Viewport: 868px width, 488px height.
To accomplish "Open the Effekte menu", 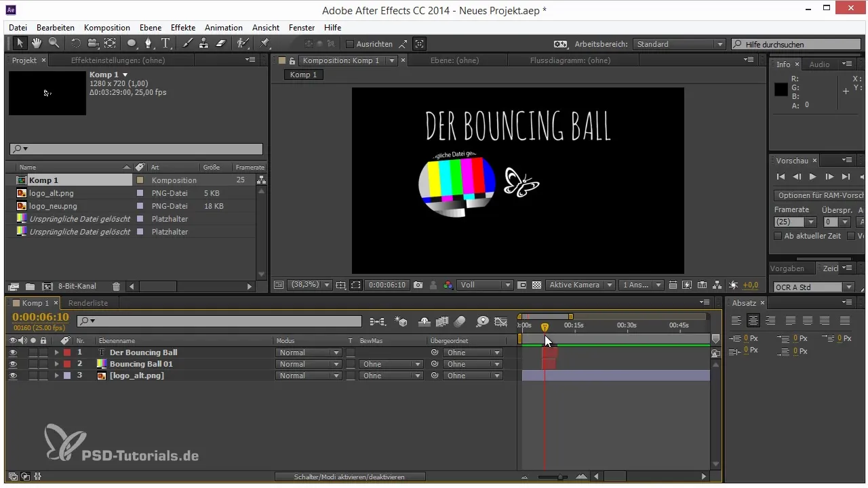I will click(x=183, y=28).
